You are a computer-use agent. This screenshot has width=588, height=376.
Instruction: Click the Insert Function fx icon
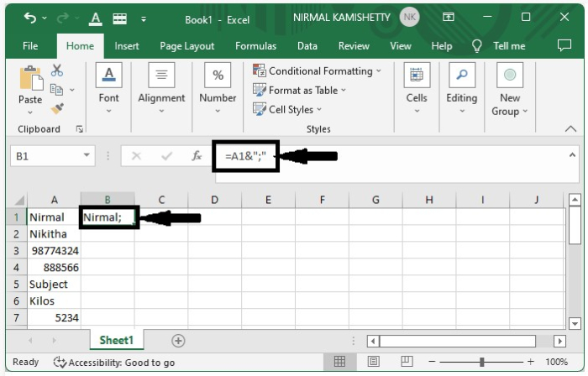[197, 156]
